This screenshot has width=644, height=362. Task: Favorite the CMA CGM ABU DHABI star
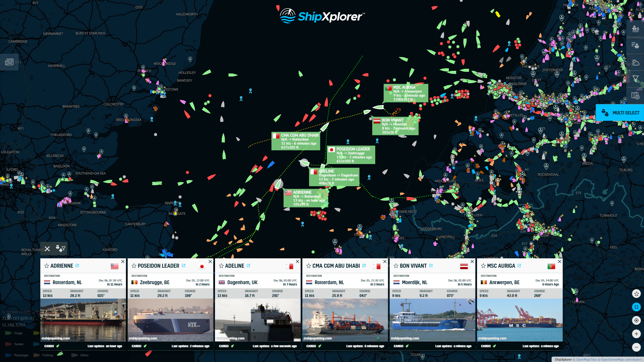pos(309,266)
